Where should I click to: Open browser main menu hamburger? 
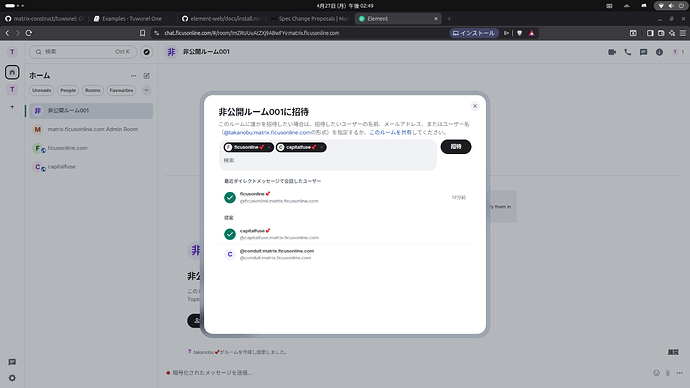pos(683,33)
